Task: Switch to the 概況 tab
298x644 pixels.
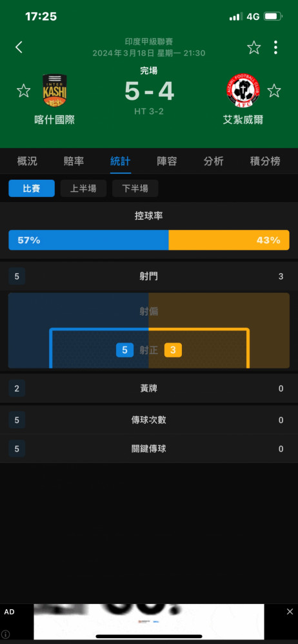Action: click(27, 162)
